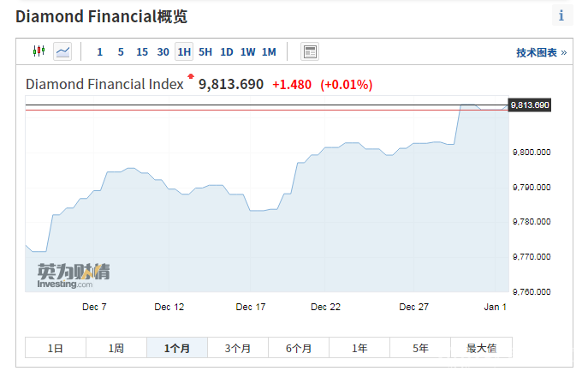Open the 技术图表 link
Screen dimensions: 588x383
541,52
